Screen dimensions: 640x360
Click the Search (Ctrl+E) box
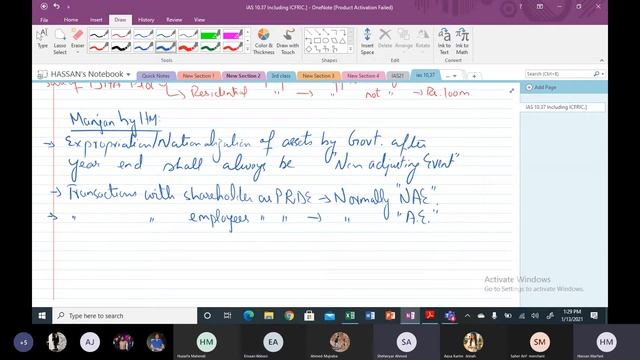click(x=558, y=74)
